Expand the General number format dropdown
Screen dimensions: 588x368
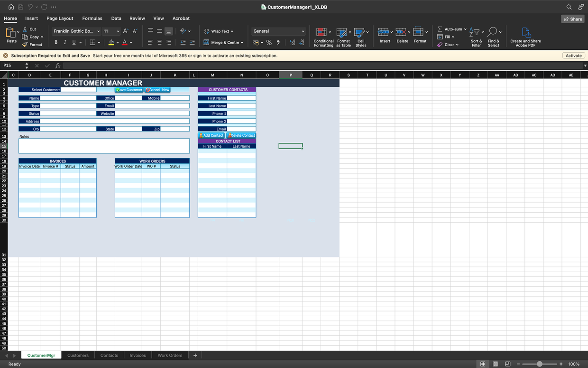pyautogui.click(x=303, y=31)
